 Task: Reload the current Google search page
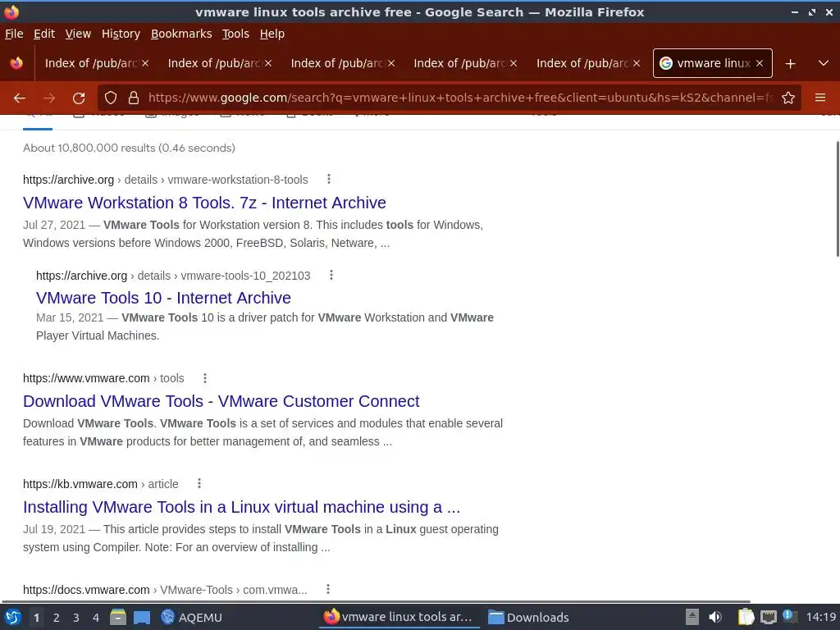coord(79,98)
